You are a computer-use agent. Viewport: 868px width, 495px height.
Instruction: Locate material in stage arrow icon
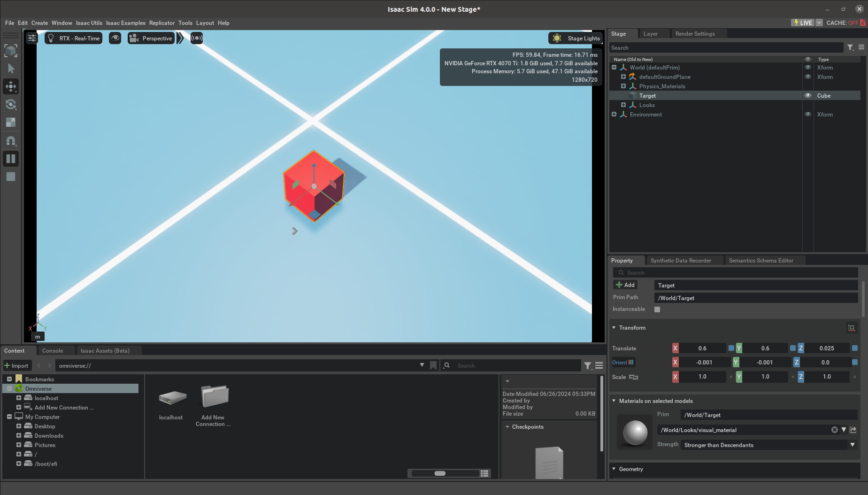pos(853,430)
